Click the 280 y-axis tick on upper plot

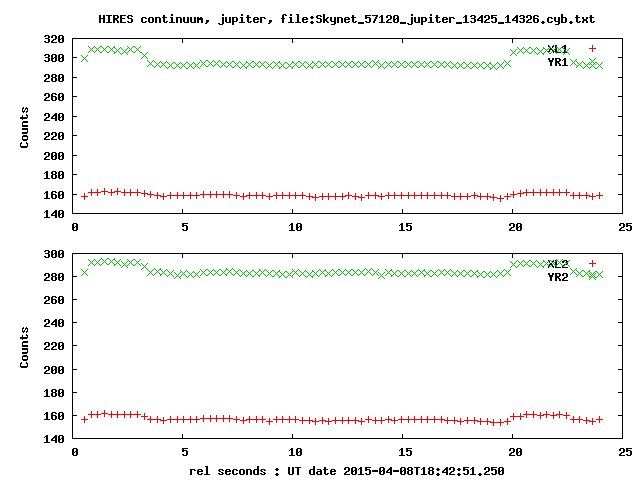[54, 78]
